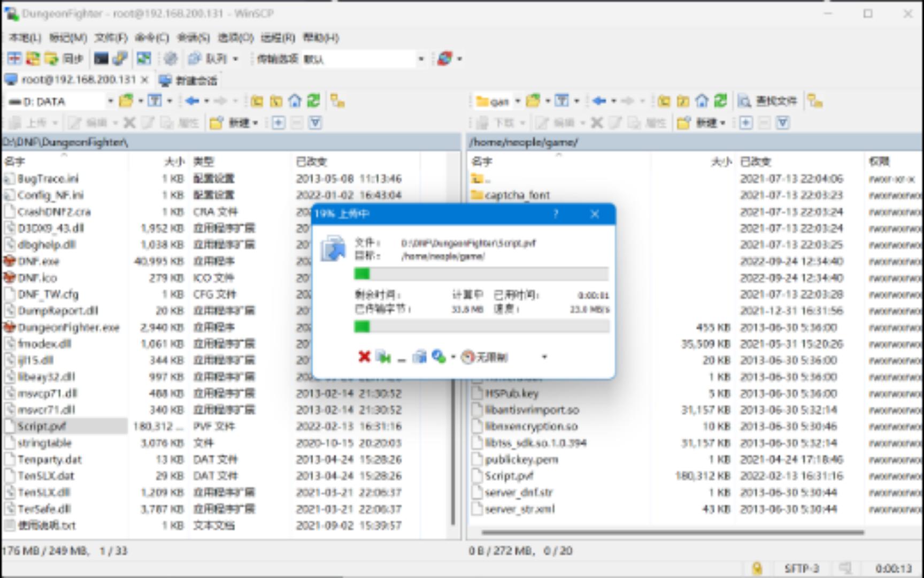The width and height of the screenshot is (924, 578).
Task: Click the compare directories toolbar icon
Action: point(14,58)
